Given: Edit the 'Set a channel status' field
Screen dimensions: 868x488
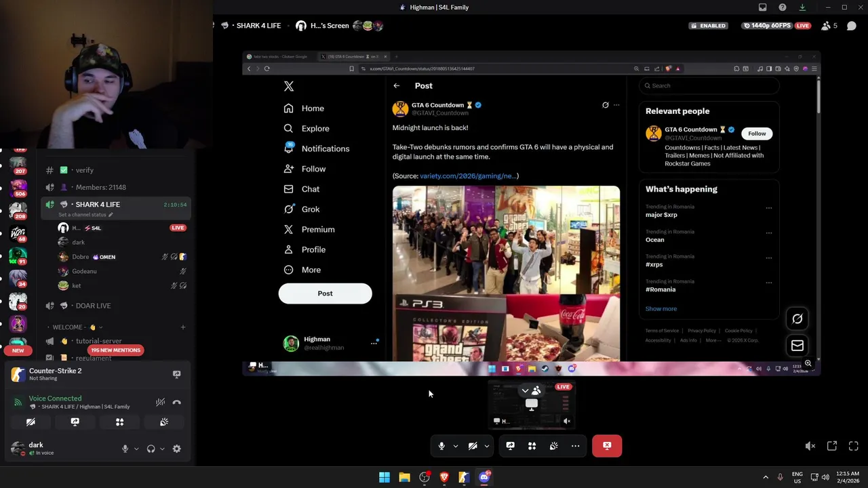Looking at the screenshot, I should pyautogui.click(x=85, y=215).
